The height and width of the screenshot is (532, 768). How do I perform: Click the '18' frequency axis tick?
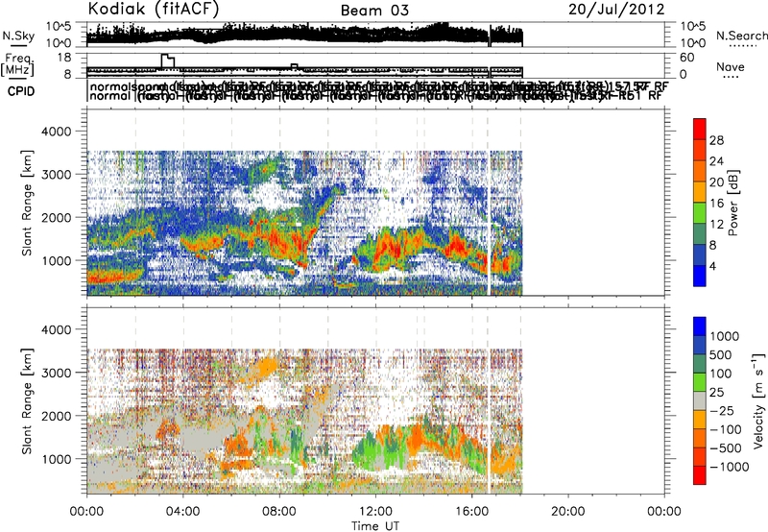(x=64, y=58)
